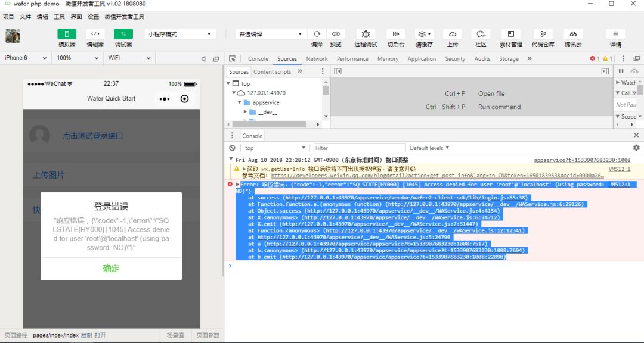Click the user avatar in the toolbar
The height and width of the screenshot is (343, 644).
coord(13,36)
